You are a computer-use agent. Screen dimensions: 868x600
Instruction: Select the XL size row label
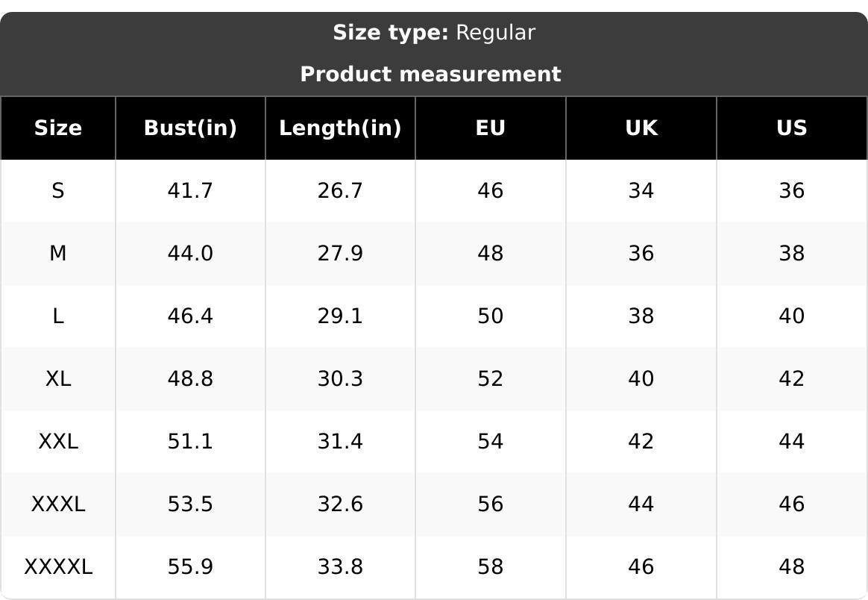point(58,378)
